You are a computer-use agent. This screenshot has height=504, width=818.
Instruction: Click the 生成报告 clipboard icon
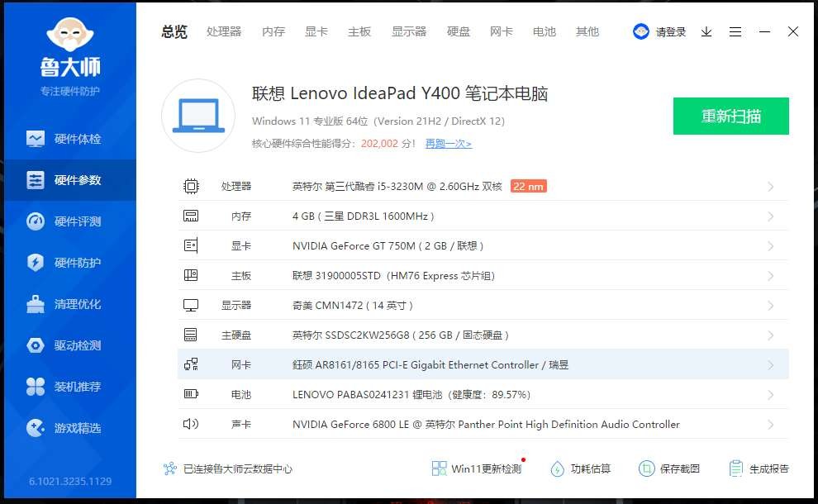pos(736,468)
